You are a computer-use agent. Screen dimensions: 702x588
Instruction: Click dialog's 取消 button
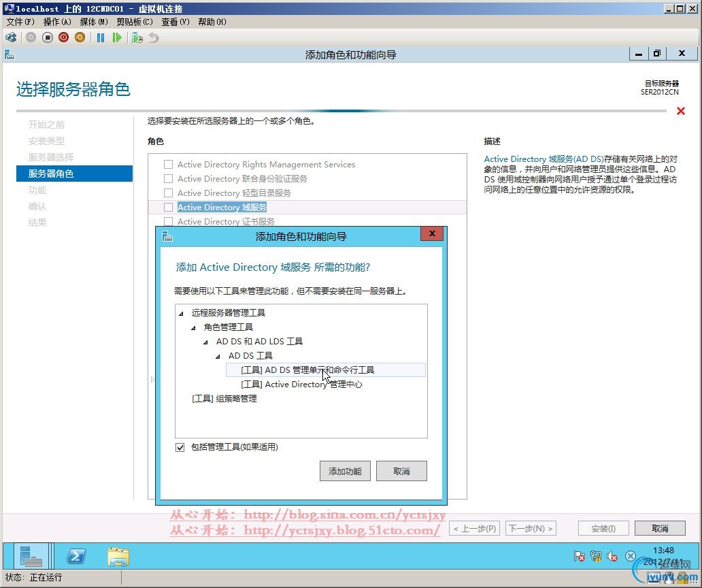click(401, 471)
